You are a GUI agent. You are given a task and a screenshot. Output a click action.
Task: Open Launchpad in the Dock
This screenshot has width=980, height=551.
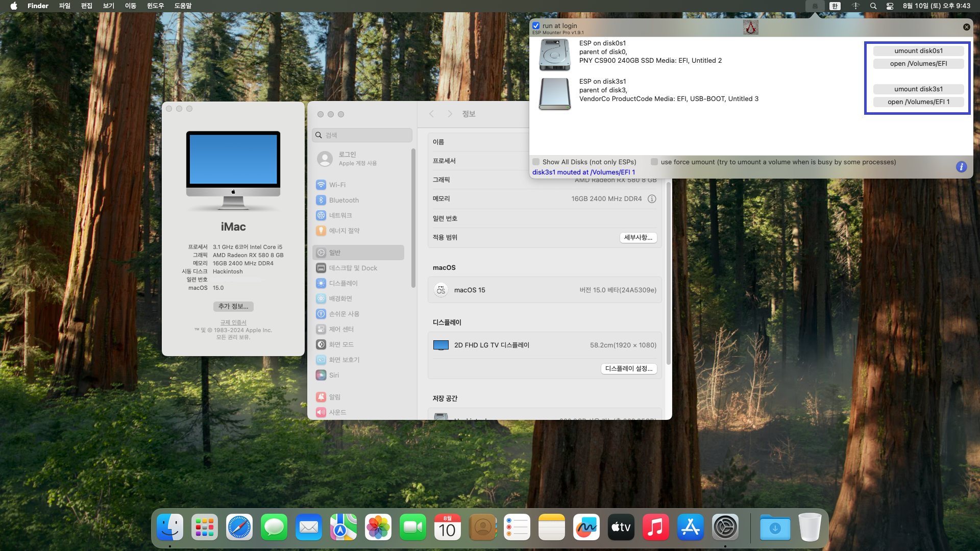[205, 527]
